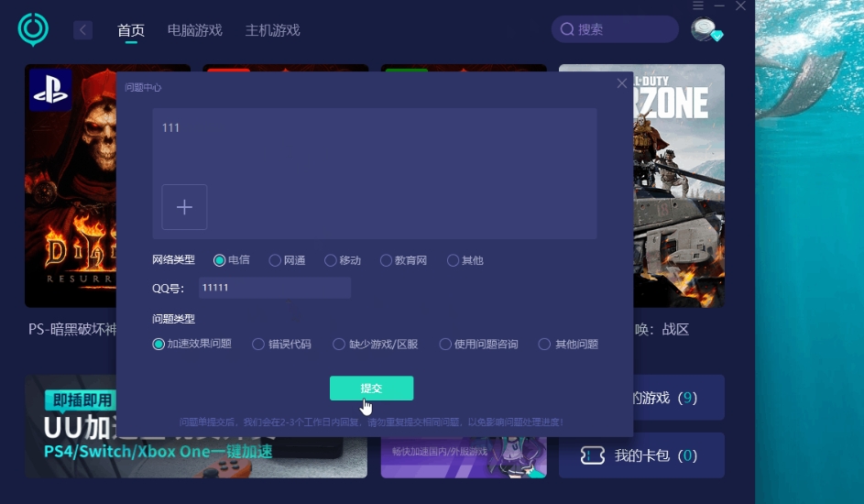Click the UU accelerator logo icon
Screen dimensions: 864x504
tap(33, 29)
